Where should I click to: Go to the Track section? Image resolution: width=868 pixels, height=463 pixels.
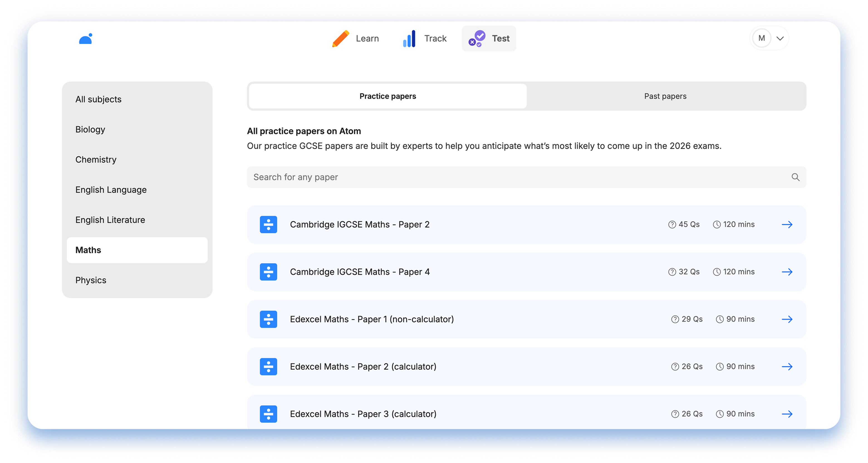click(x=425, y=38)
